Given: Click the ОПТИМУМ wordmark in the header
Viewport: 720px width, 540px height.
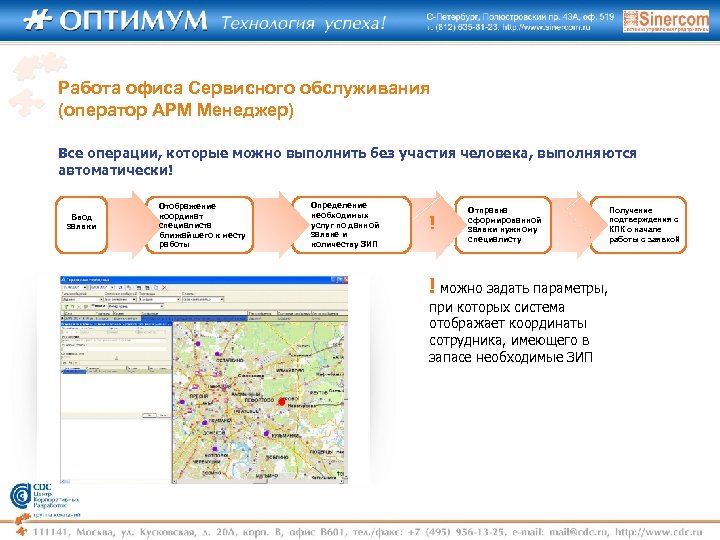Looking at the screenshot, I should (x=133, y=21).
